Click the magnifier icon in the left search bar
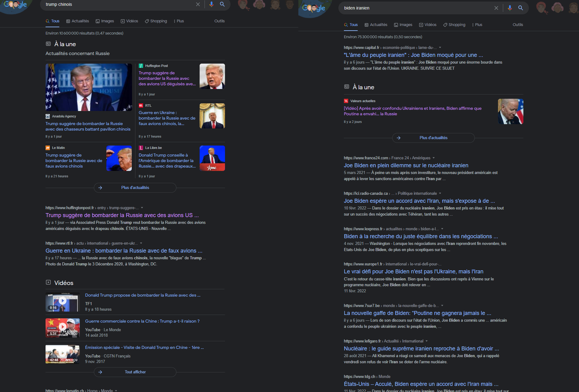The width and height of the screenshot is (579, 392). pyautogui.click(x=222, y=4)
